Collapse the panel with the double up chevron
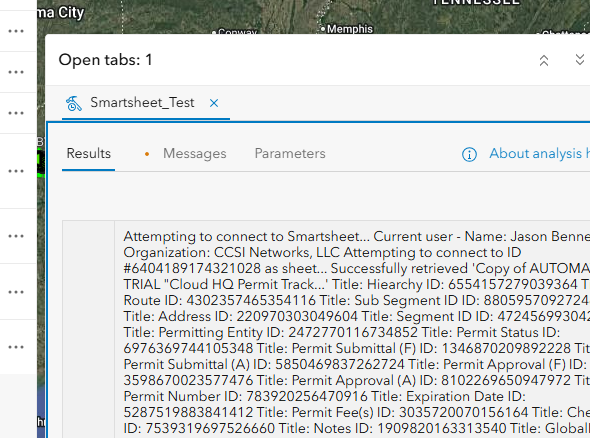The width and height of the screenshot is (590, 438). [544, 60]
